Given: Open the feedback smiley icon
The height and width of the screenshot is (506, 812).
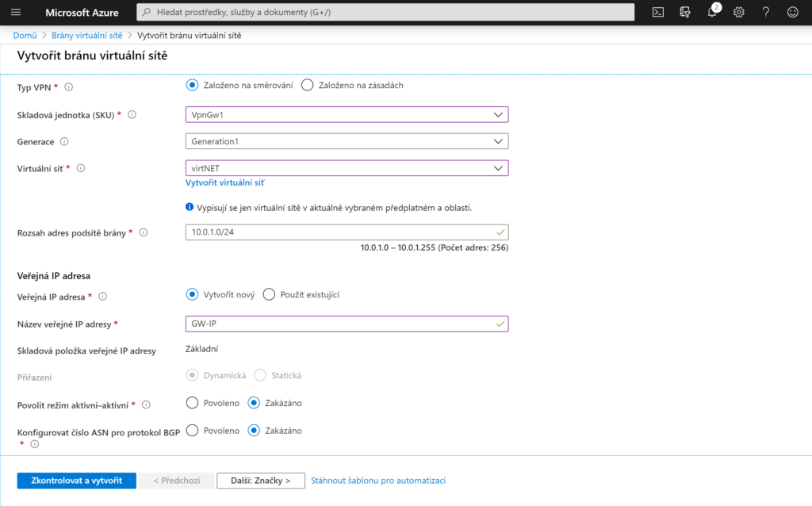Looking at the screenshot, I should coord(792,12).
